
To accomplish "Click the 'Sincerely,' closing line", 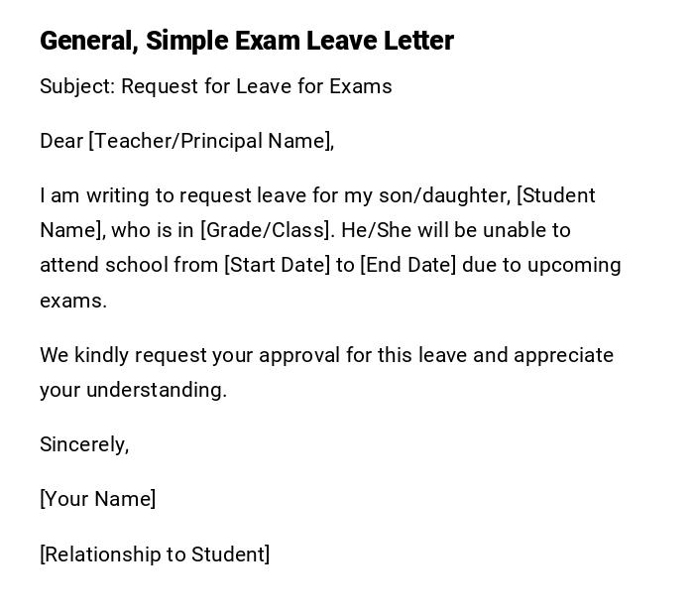I will [84, 444].
